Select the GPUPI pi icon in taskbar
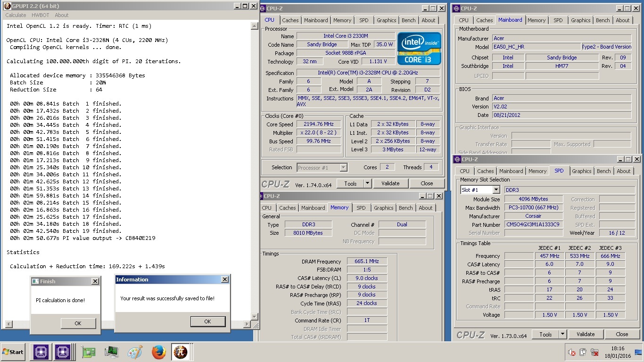The height and width of the screenshot is (362, 644). (181, 352)
